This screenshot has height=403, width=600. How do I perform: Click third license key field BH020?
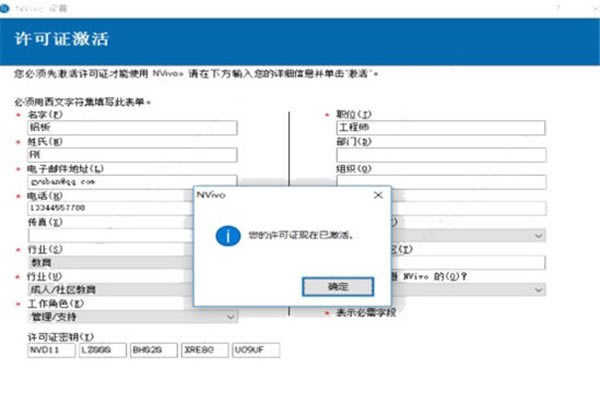click(x=153, y=350)
